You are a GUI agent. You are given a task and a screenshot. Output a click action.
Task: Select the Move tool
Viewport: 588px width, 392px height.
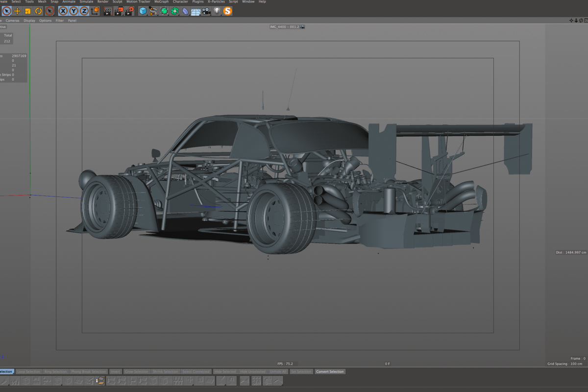pos(17,11)
